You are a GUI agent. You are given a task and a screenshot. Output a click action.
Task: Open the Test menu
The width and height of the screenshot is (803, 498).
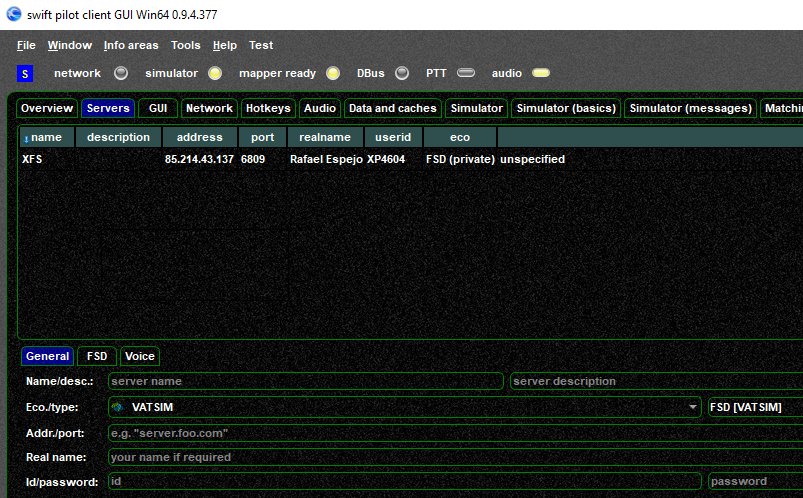click(x=261, y=45)
